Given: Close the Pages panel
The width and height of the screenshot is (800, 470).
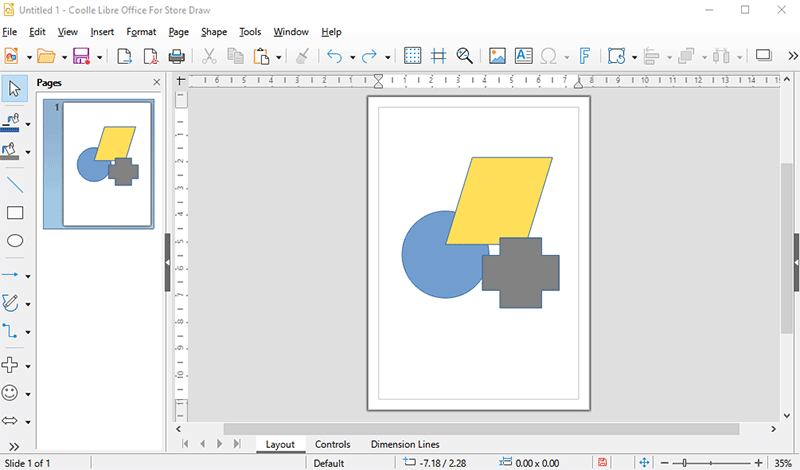Looking at the screenshot, I should (x=157, y=83).
